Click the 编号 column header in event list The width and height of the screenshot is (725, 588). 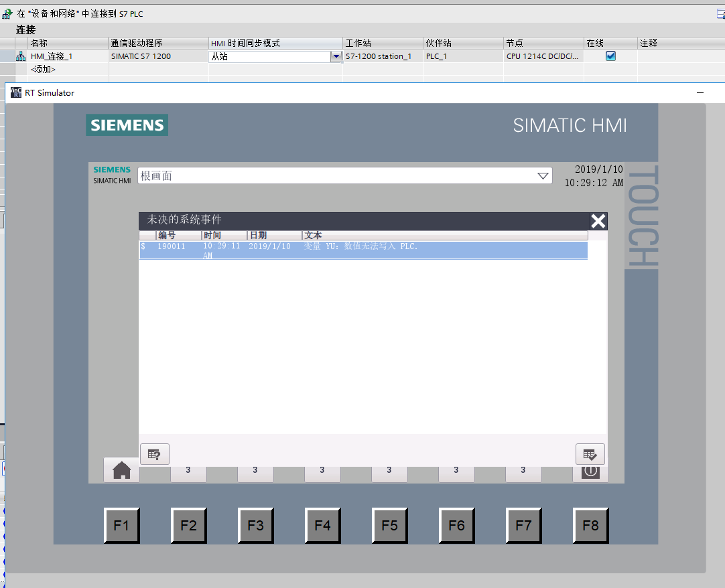[x=178, y=236]
